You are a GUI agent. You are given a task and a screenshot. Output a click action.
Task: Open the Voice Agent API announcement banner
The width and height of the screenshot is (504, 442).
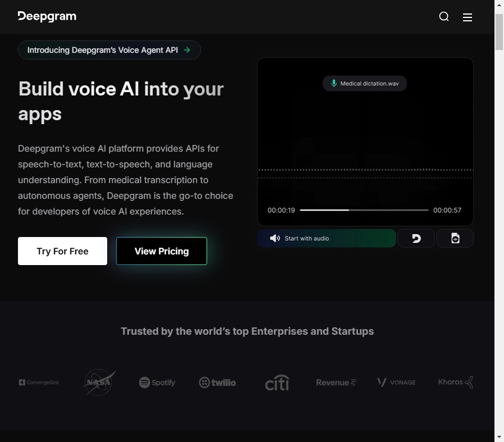pos(109,50)
